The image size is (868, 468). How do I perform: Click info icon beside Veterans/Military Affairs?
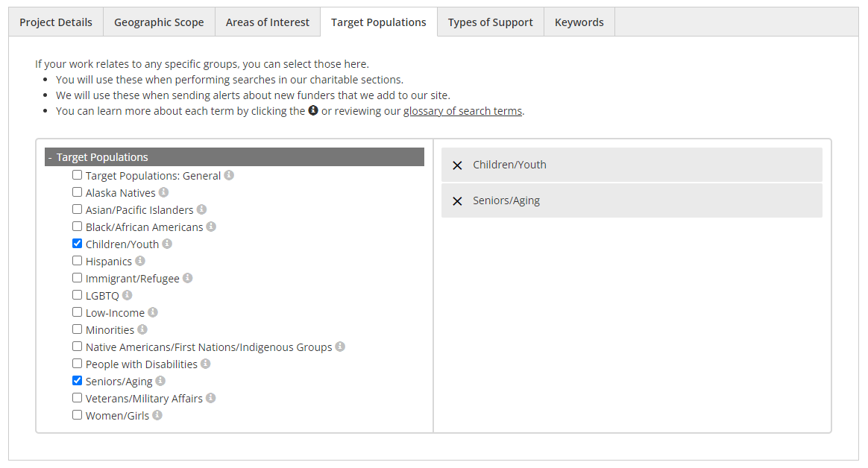(x=211, y=398)
